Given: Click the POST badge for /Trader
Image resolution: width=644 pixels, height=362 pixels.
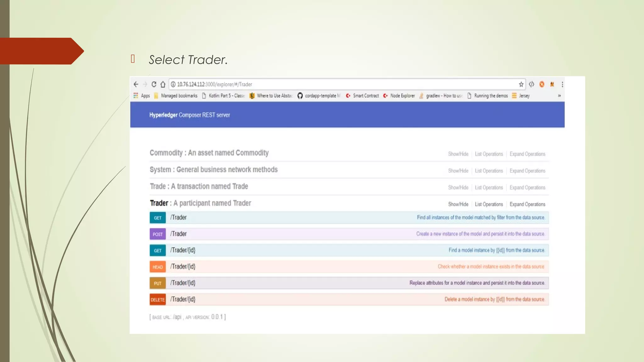Looking at the screenshot, I should tap(158, 234).
